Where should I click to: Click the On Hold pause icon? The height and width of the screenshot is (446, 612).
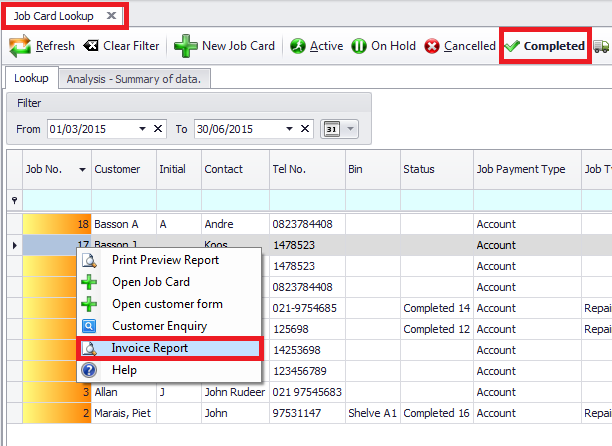point(359,46)
